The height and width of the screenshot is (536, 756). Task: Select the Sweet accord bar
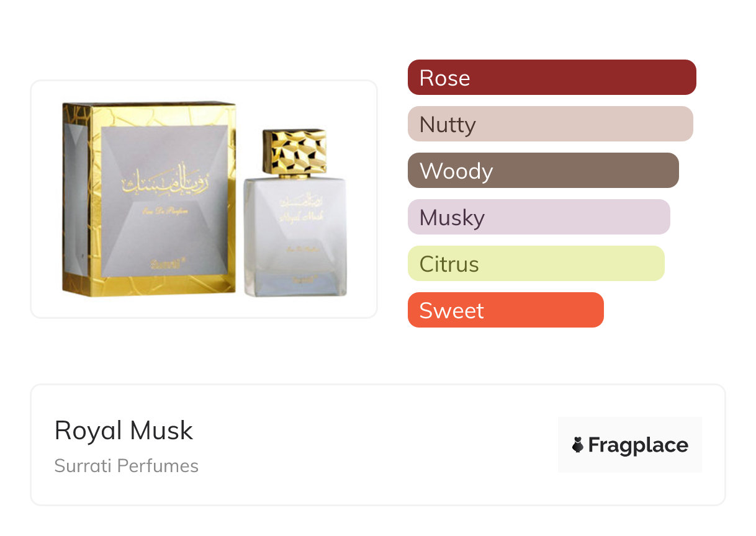[506, 310]
